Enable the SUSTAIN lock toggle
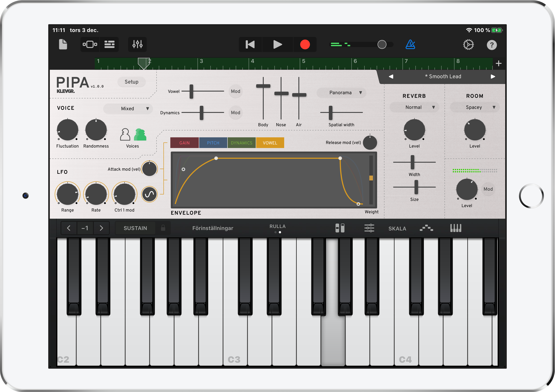Viewport: 555px width, 392px height. tap(163, 228)
